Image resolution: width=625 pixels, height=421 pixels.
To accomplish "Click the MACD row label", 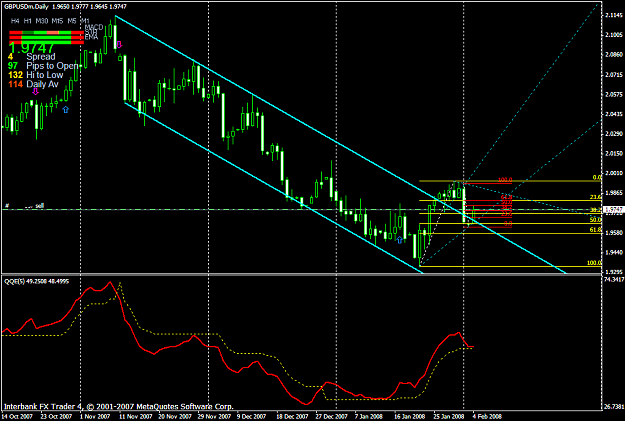I will point(94,27).
